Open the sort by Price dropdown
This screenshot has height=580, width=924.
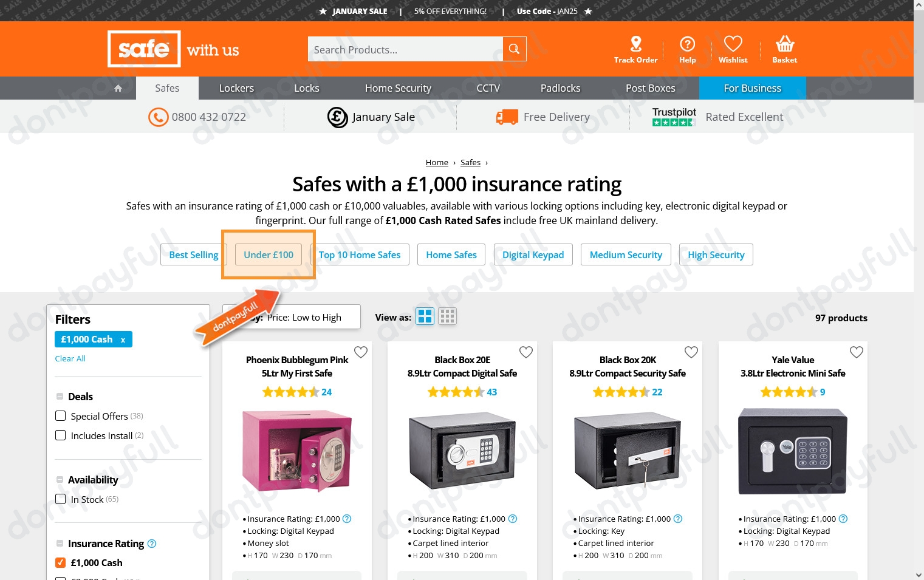292,317
